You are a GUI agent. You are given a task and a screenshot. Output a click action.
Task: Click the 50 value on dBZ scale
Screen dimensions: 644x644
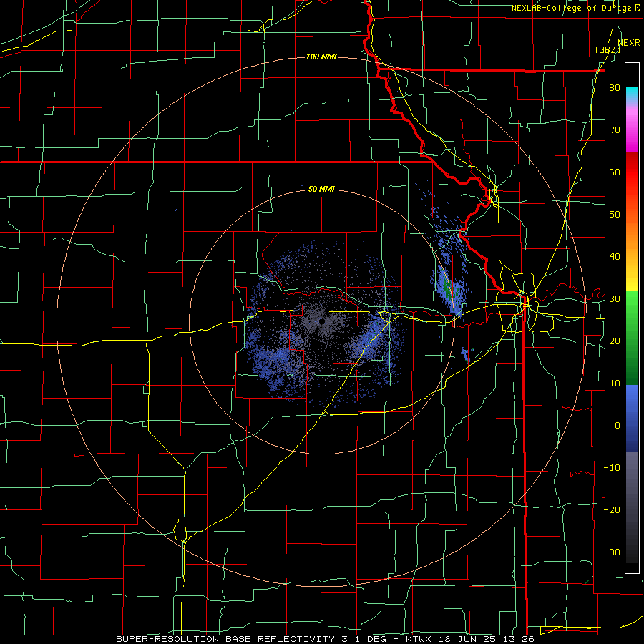point(615,215)
